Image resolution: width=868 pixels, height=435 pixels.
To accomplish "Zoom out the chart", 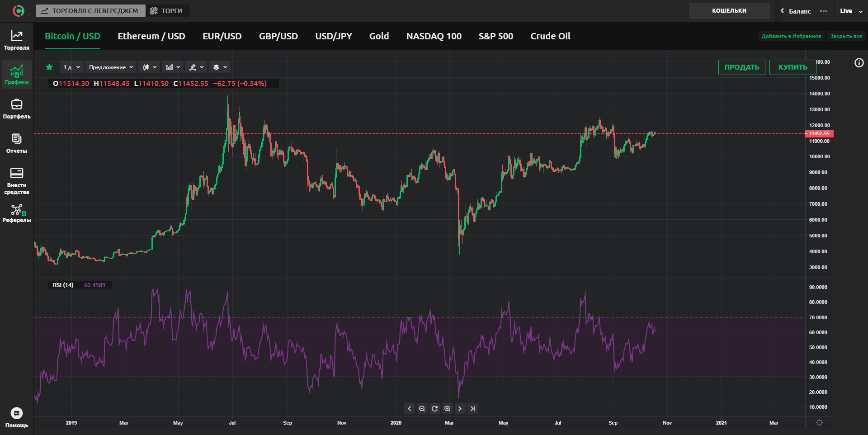I will point(422,409).
